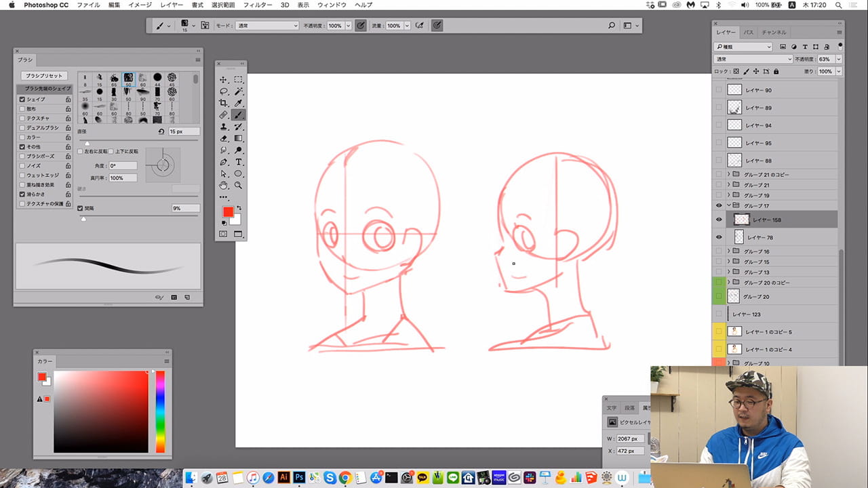Pick the Eraser tool
Viewport: 868px width, 488px height.
pyautogui.click(x=223, y=138)
